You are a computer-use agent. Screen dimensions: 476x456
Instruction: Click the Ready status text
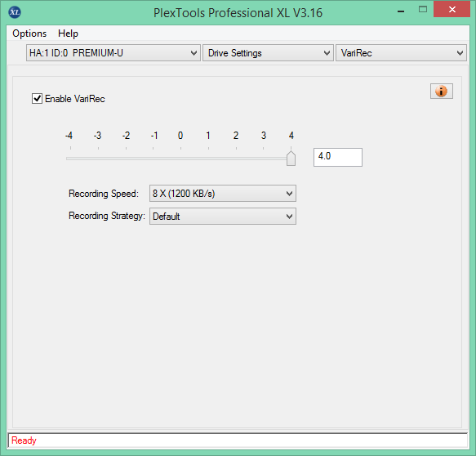pyautogui.click(x=24, y=440)
